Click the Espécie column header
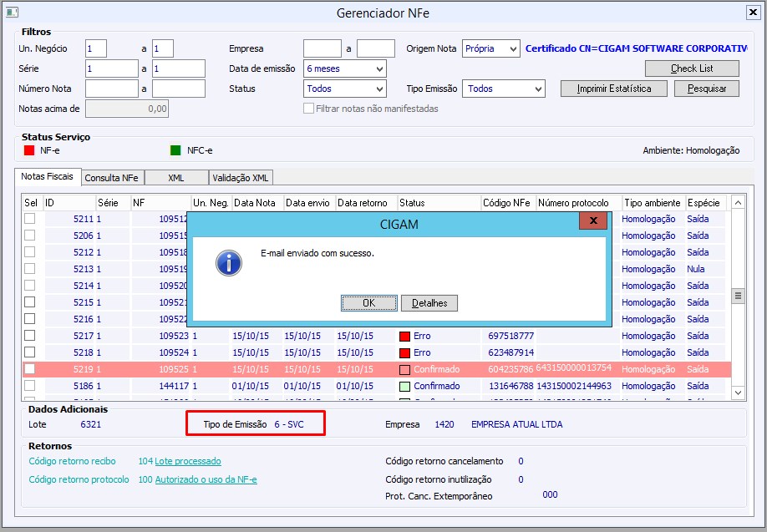This screenshot has width=767, height=532. (x=706, y=202)
